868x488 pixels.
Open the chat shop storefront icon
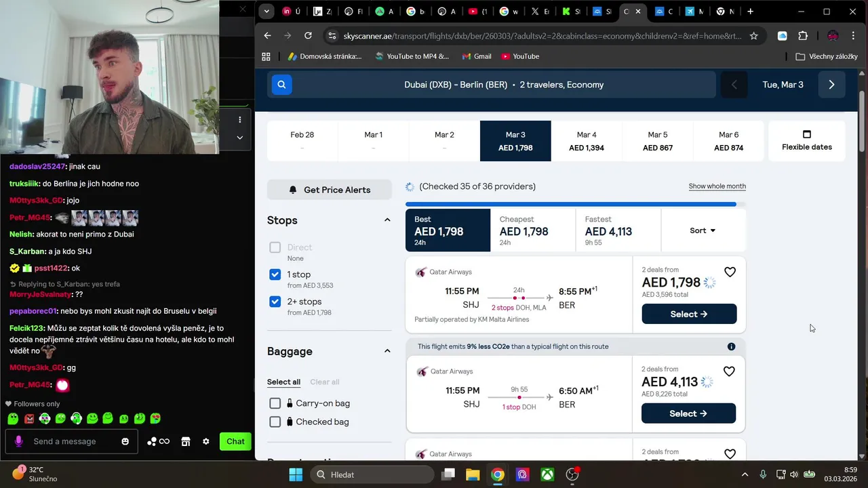point(185,441)
